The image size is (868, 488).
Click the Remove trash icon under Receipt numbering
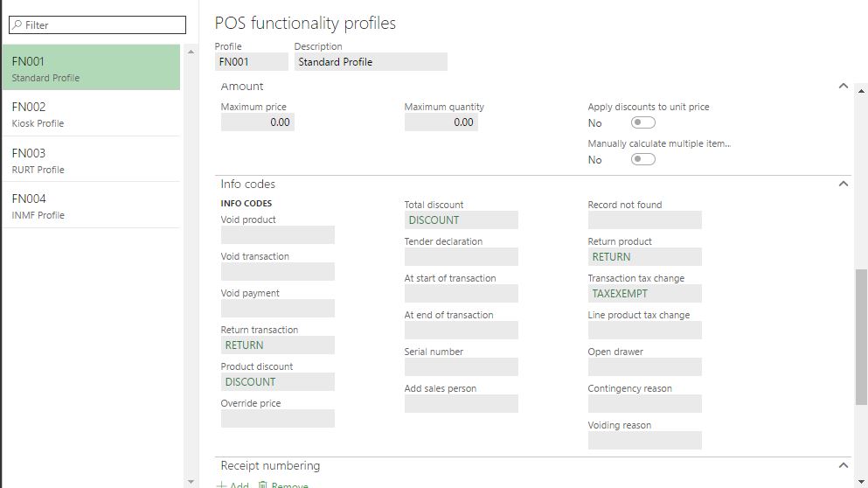pos(262,485)
